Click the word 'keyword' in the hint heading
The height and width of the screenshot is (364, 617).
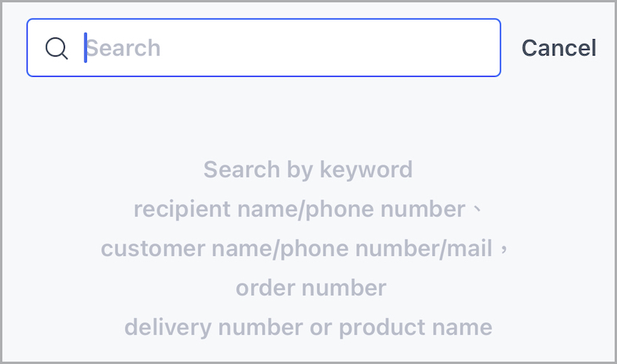pos(366,170)
